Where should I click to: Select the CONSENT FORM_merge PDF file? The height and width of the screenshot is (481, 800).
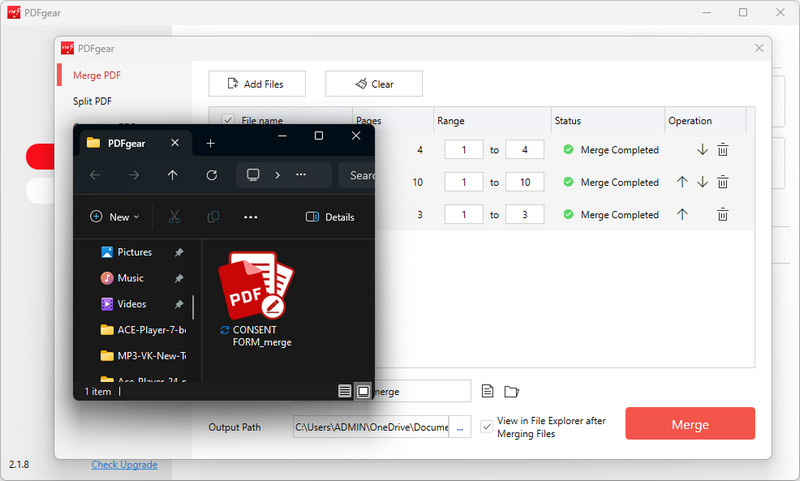click(x=256, y=300)
